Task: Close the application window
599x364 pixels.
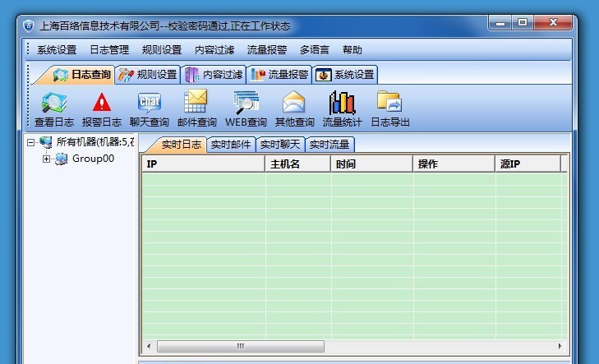Action: [x=553, y=23]
